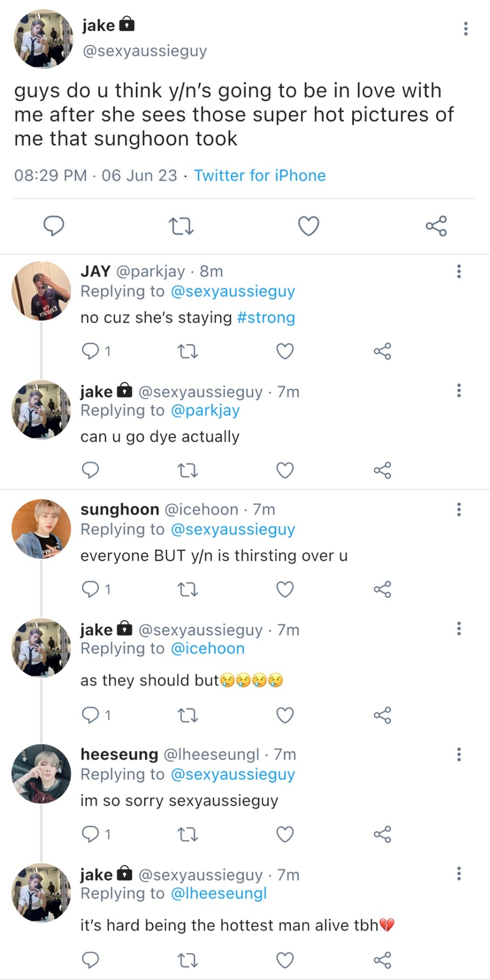Retweet heeseung's 'im so sorry' reply

tap(187, 835)
